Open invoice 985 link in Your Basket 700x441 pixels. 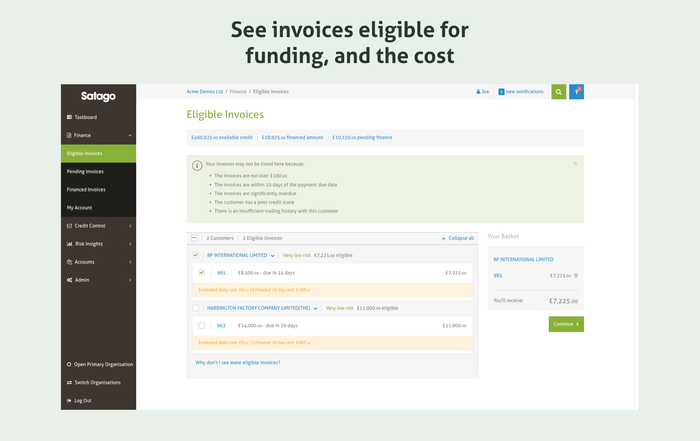point(498,276)
